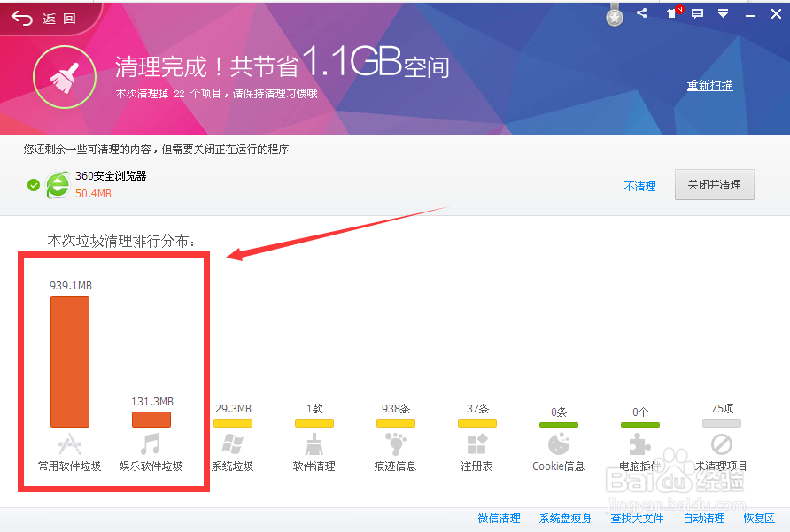Click the 娱乐软件垃圾 music note icon
Screen dimensions: 790x532
tap(151, 443)
